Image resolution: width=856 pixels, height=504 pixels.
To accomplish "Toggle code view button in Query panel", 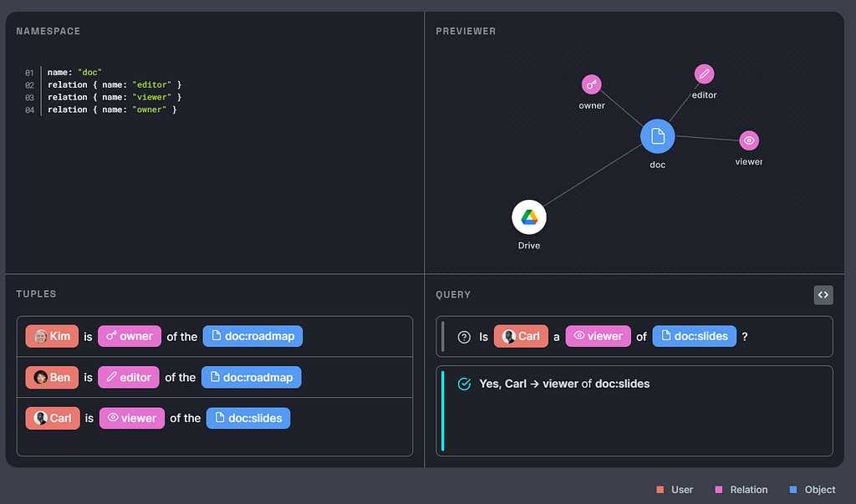I will [823, 295].
